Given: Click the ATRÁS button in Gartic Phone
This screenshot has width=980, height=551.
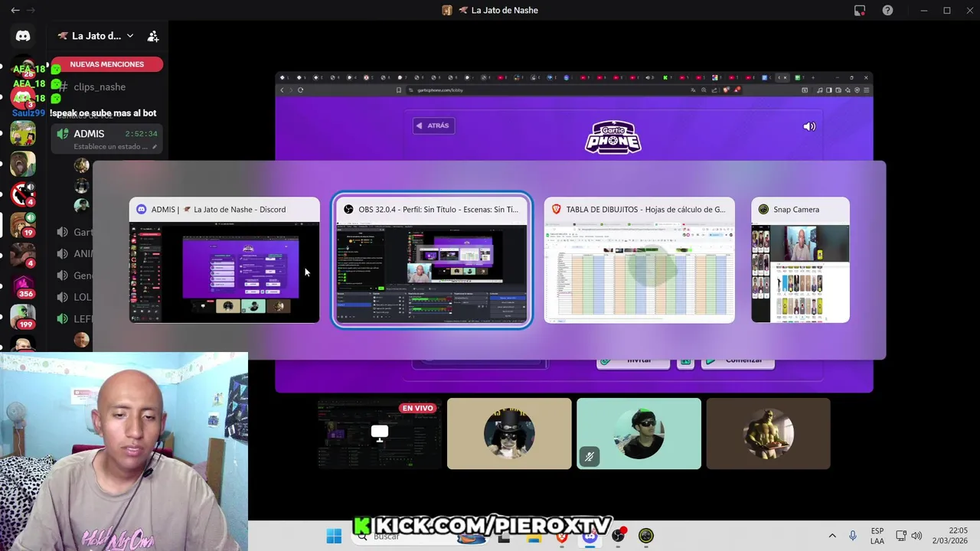Looking at the screenshot, I should pos(433,126).
